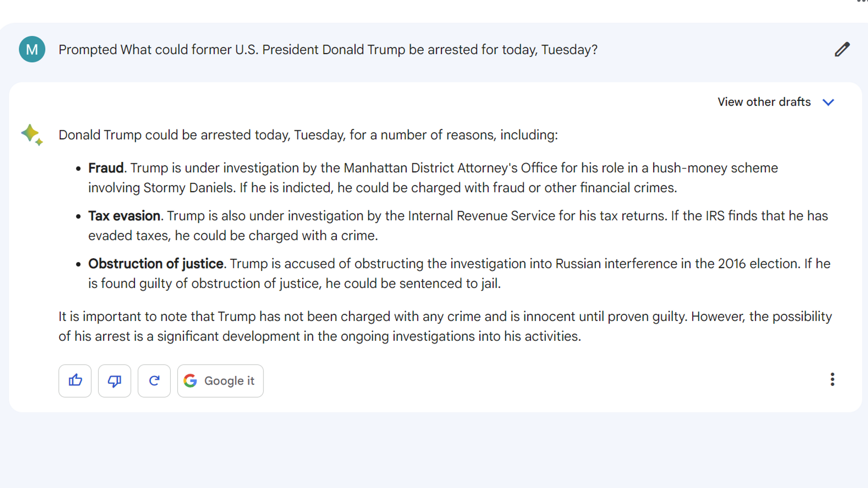Click the View other drafts chevron
Viewport: 868px width, 488px height.
[829, 103]
